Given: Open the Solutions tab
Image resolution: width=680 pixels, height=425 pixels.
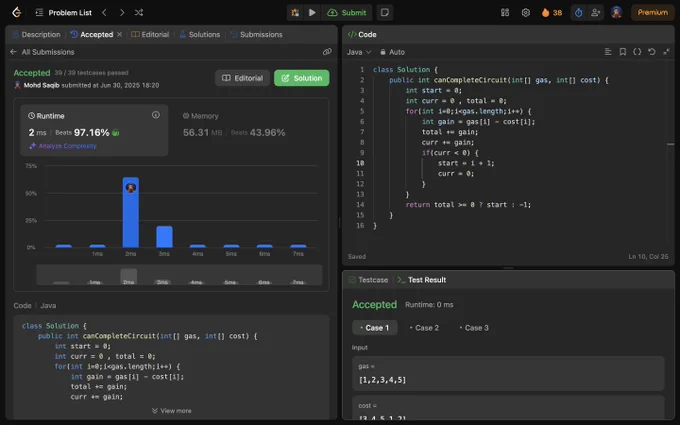Looking at the screenshot, I should click(x=199, y=34).
